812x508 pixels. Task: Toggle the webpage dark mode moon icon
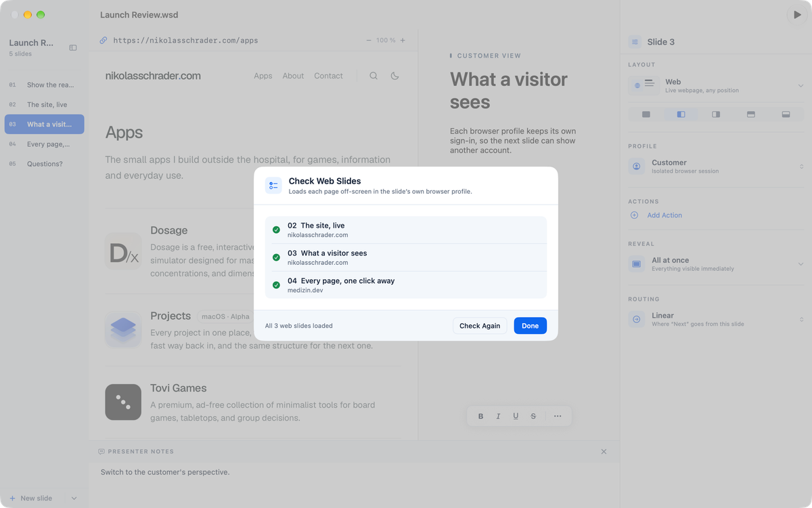pyautogui.click(x=395, y=76)
